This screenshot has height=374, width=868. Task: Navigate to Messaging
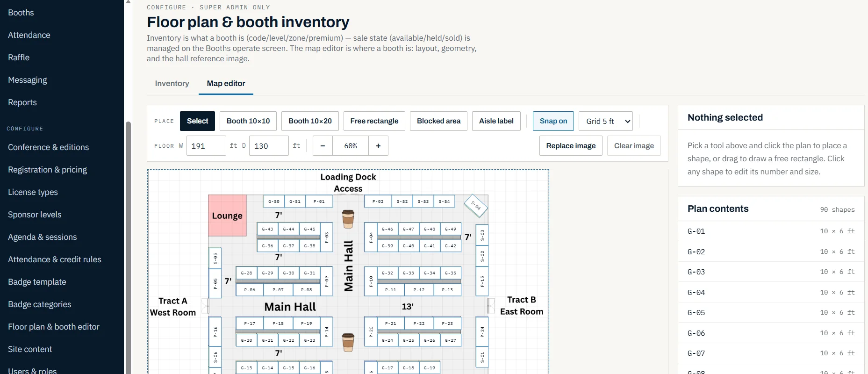pyautogui.click(x=28, y=80)
